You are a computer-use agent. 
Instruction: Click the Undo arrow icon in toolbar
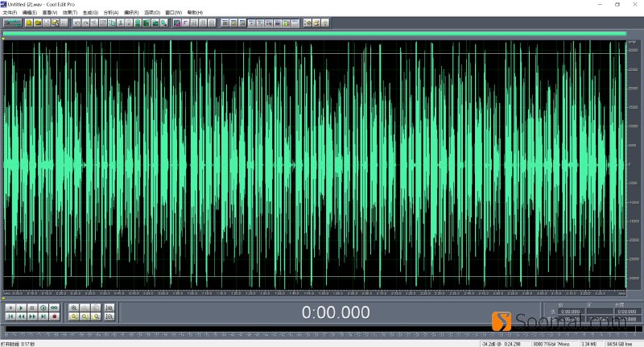coord(76,23)
